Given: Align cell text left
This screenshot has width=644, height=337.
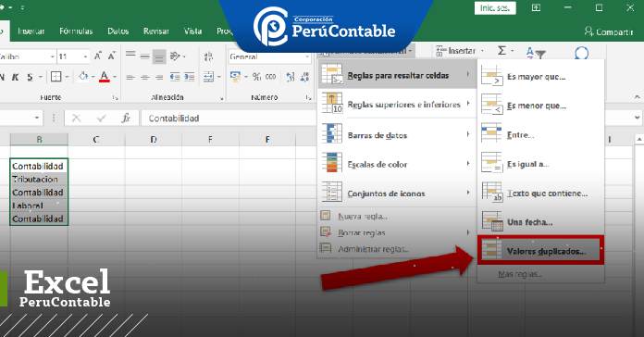Looking at the screenshot, I should point(130,77).
